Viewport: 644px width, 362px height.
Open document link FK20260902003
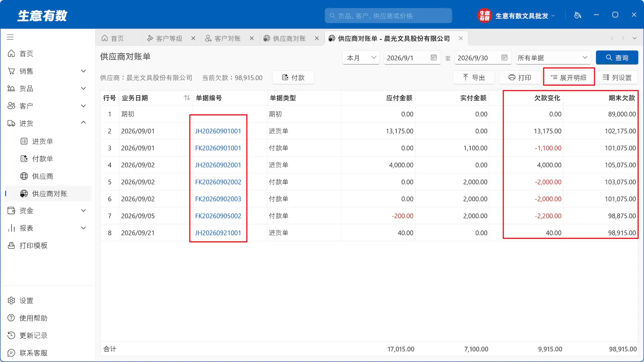[x=218, y=199]
